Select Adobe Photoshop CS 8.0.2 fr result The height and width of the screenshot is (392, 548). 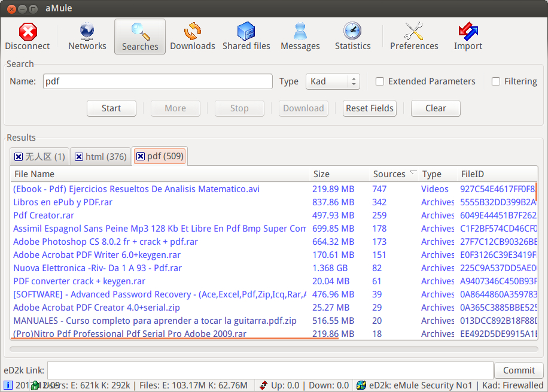click(x=274, y=242)
